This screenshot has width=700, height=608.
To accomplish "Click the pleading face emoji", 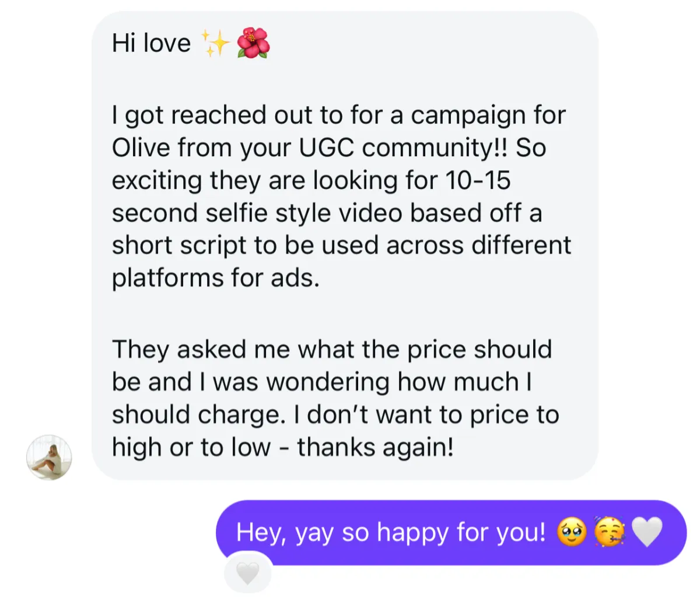I will click(572, 532).
